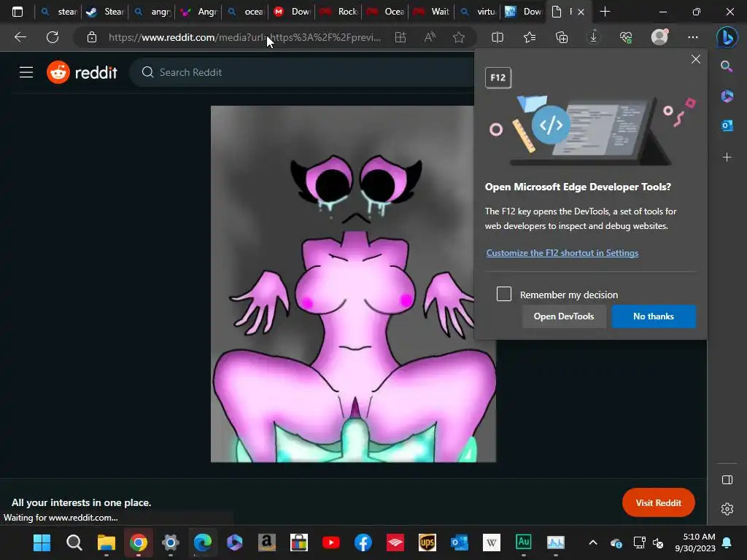The image size is (747, 560).
Task: Add this page to favorites star
Action: click(x=459, y=37)
